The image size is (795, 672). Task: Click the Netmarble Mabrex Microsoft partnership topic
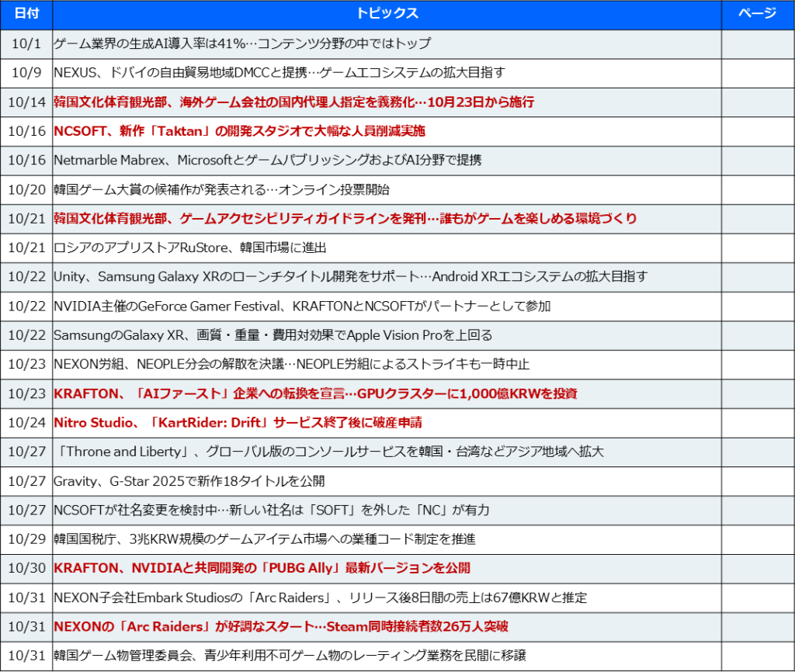(267, 161)
